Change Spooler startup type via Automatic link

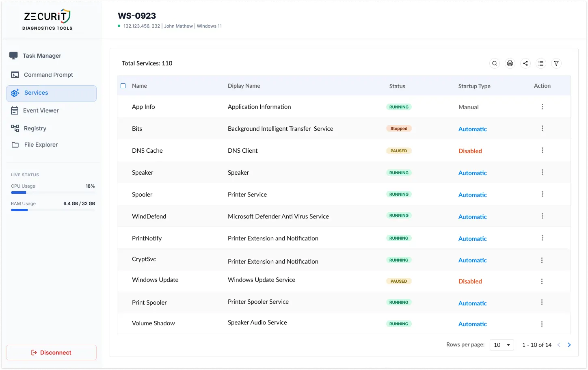[472, 195]
